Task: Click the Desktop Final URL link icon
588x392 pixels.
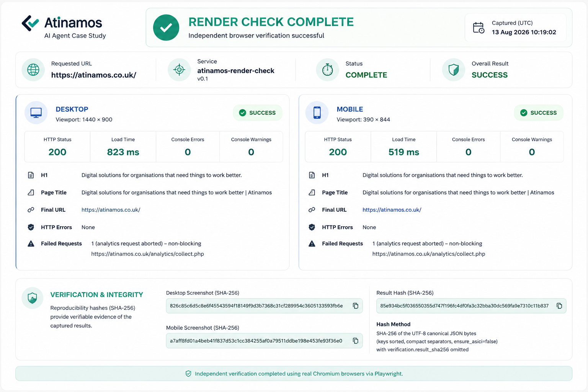Action: 31,210
